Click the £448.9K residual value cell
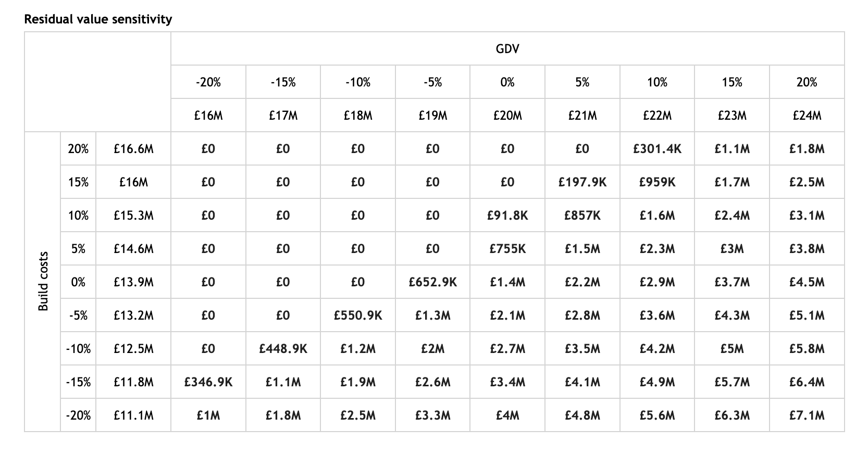This screenshot has height=454, width=868. [x=282, y=349]
